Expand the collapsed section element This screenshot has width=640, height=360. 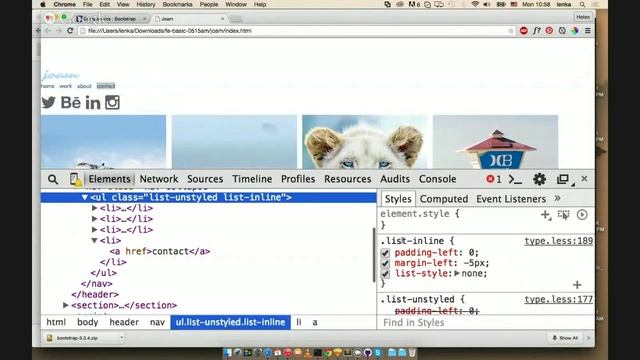[65, 305]
